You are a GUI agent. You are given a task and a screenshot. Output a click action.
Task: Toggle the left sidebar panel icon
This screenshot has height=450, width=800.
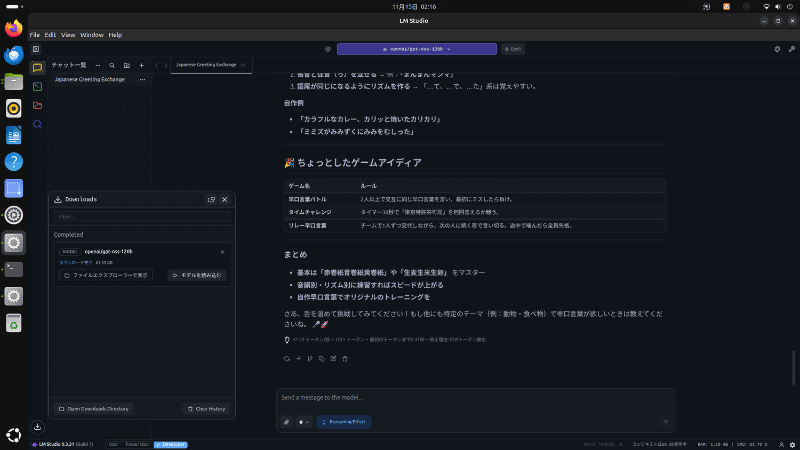(x=36, y=49)
